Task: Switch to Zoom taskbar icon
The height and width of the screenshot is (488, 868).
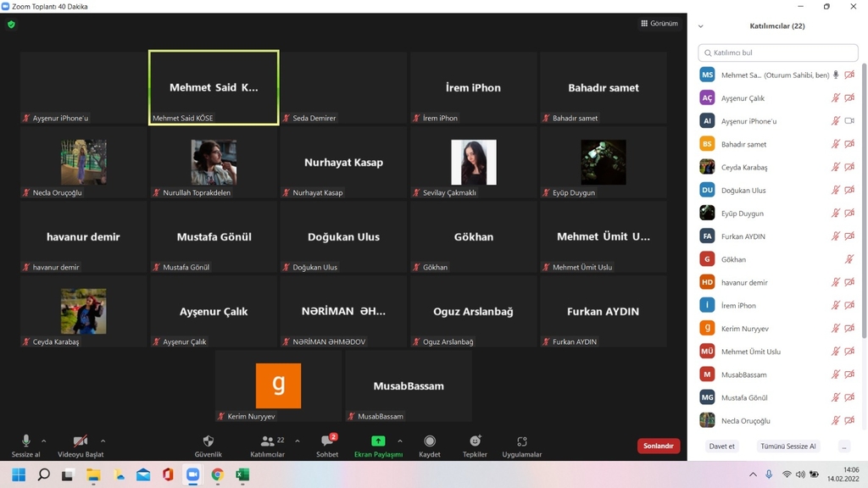Action: pyautogui.click(x=192, y=474)
